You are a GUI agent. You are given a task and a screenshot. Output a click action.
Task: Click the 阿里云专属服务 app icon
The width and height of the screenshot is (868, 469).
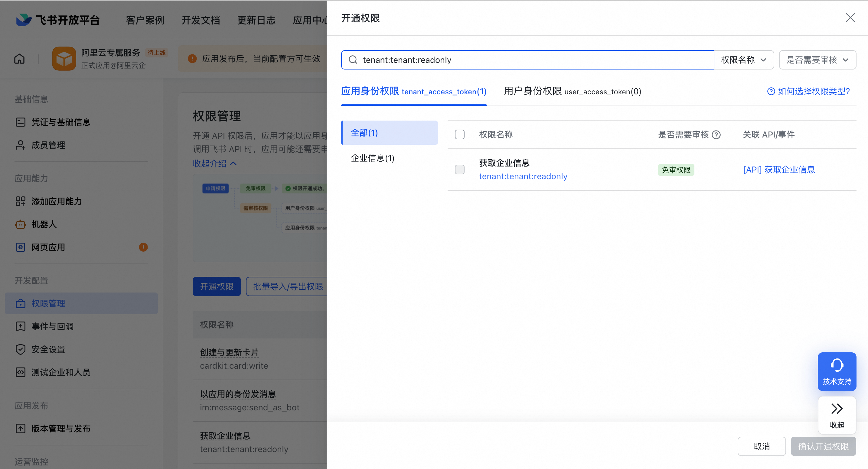(64, 59)
